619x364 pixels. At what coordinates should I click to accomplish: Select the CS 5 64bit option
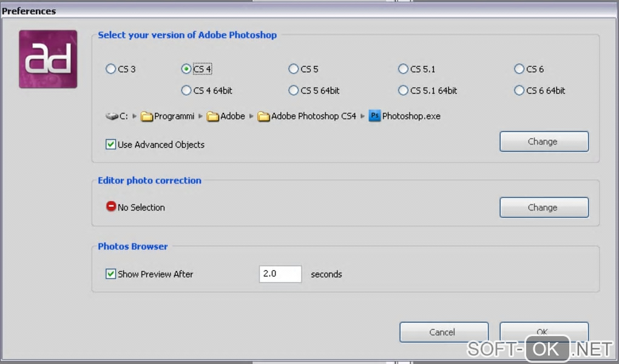pyautogui.click(x=294, y=90)
